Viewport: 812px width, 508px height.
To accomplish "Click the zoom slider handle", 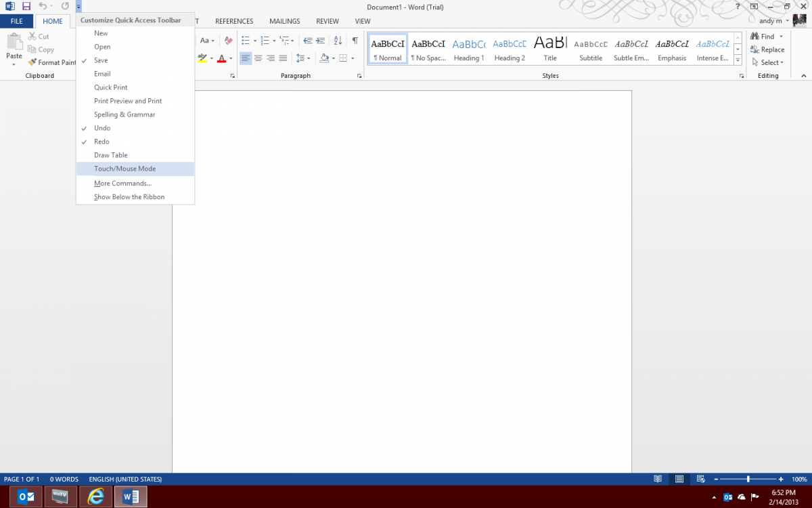I will (x=748, y=479).
